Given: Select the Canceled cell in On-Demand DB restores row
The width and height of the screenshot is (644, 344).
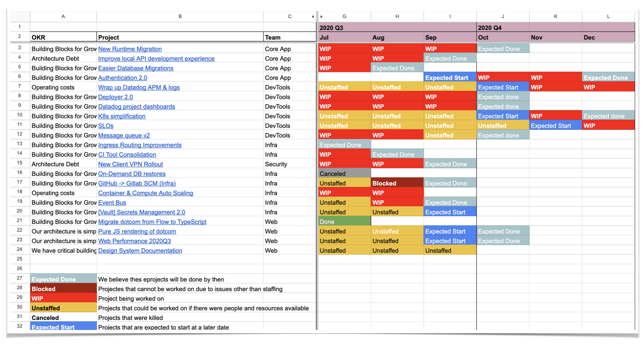Looking at the screenshot, I should click(344, 173).
